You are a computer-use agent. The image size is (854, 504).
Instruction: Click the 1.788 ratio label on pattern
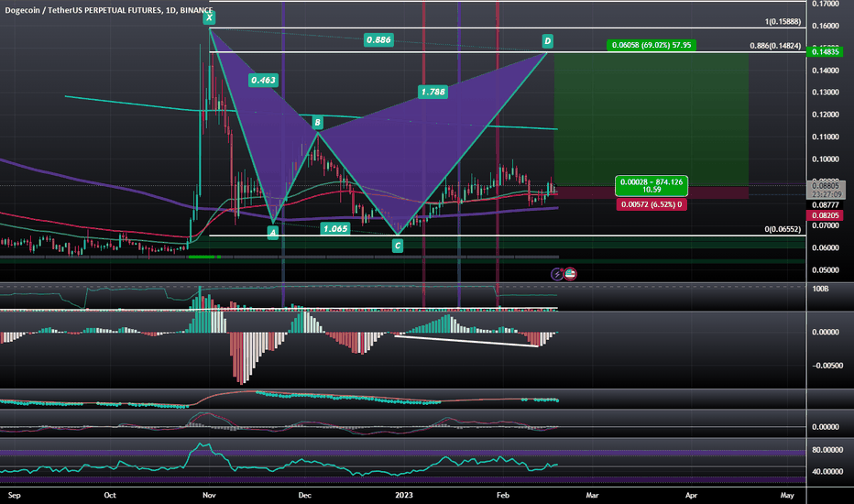pos(433,92)
